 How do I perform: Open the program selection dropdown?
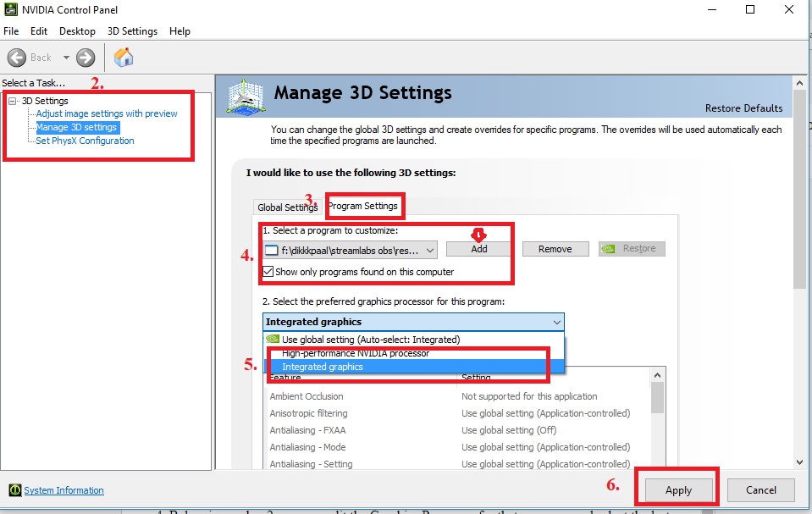pyautogui.click(x=351, y=251)
